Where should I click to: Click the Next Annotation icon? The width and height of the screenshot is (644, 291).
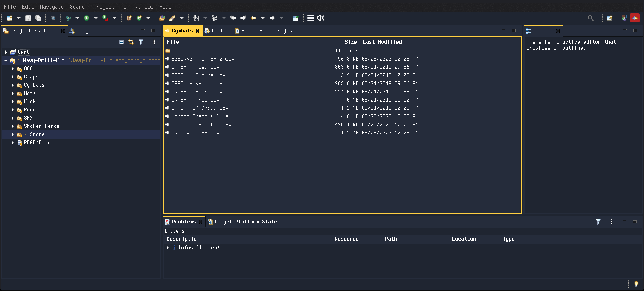click(196, 18)
